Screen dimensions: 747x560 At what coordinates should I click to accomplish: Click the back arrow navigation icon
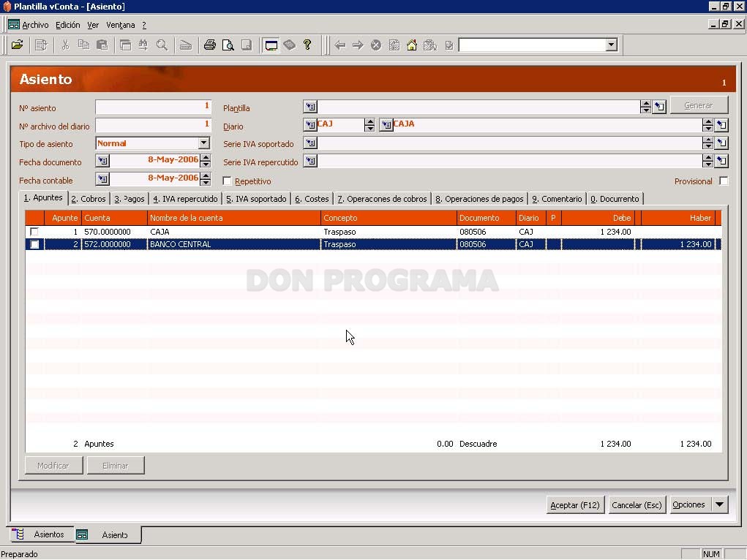click(x=339, y=45)
